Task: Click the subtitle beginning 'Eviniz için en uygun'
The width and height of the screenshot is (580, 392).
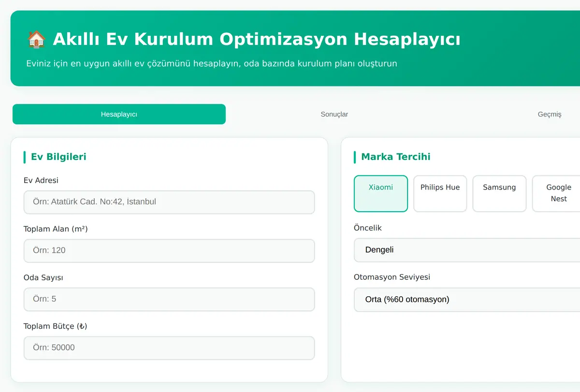Action: tap(212, 63)
